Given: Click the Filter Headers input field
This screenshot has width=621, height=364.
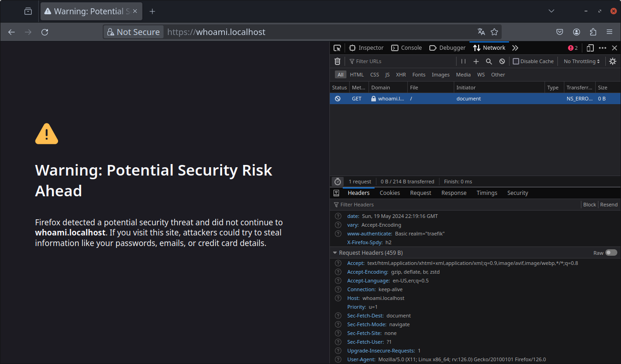Looking at the screenshot, I should tap(456, 205).
